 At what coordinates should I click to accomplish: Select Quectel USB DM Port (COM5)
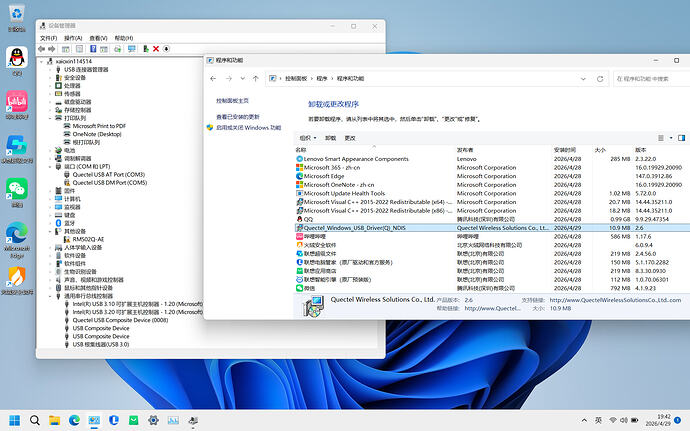110,183
